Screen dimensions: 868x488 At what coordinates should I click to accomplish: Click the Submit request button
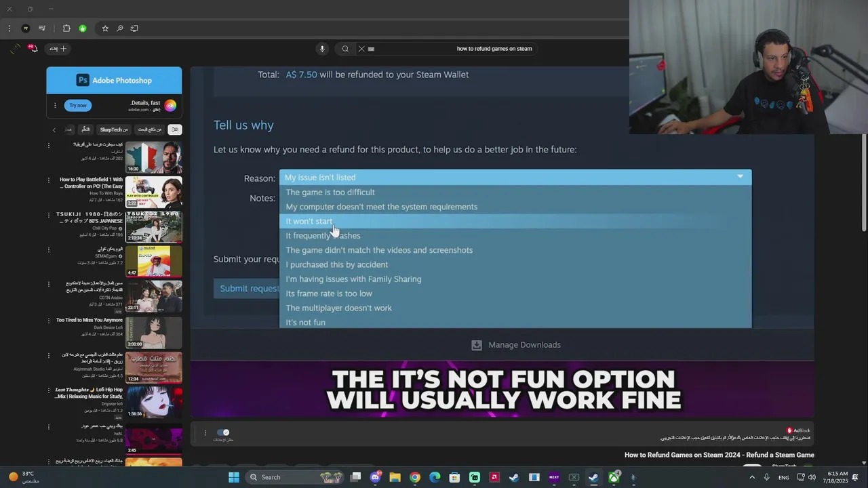[247, 288]
